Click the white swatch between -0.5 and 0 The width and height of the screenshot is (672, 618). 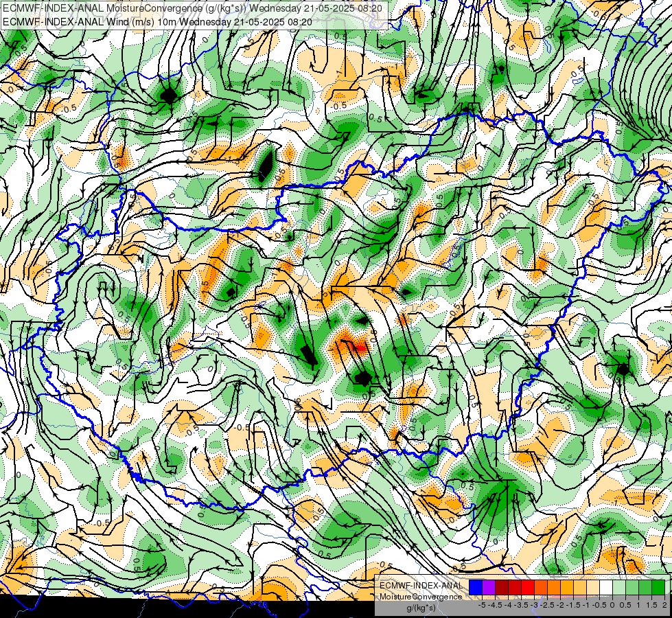(606, 587)
